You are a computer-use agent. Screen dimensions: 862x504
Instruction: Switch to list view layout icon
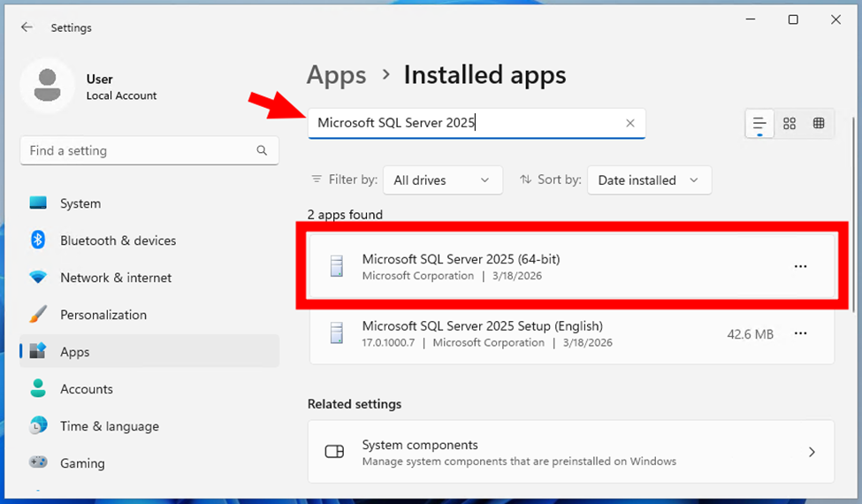click(x=759, y=124)
